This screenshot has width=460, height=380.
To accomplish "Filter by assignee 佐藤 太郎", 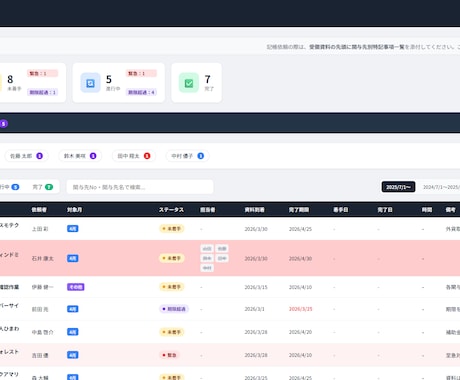I will (x=26, y=156).
